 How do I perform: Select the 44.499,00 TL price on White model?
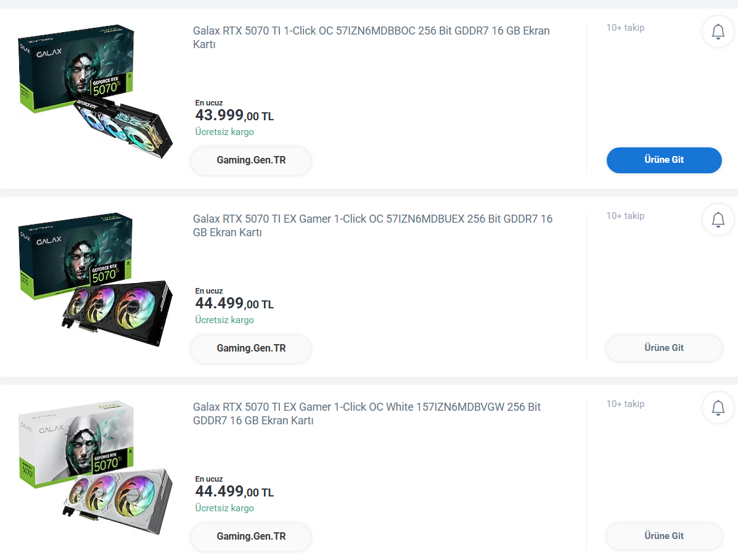(x=234, y=492)
